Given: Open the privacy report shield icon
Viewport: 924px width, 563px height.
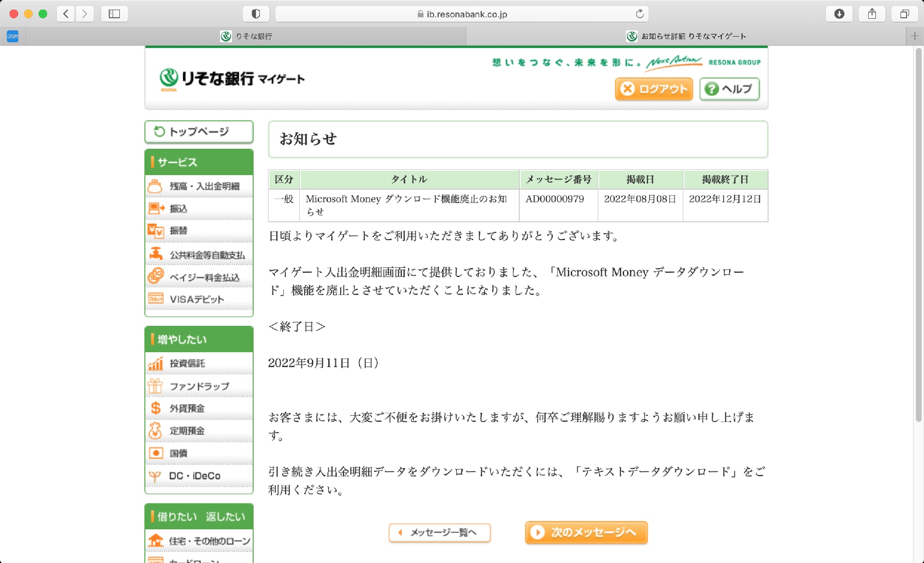Looking at the screenshot, I should (x=256, y=13).
